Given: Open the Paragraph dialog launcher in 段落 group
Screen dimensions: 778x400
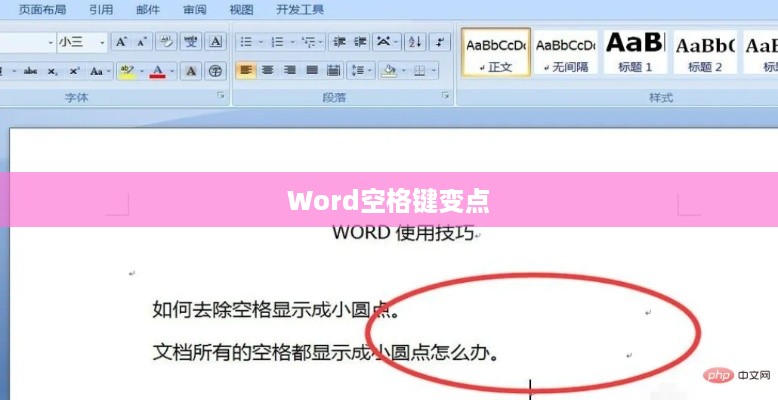Looking at the screenshot, I should (446, 95).
